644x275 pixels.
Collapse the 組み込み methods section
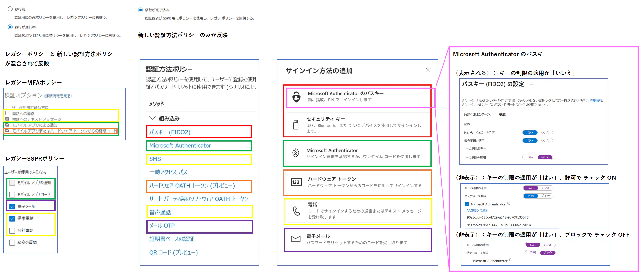point(152,118)
